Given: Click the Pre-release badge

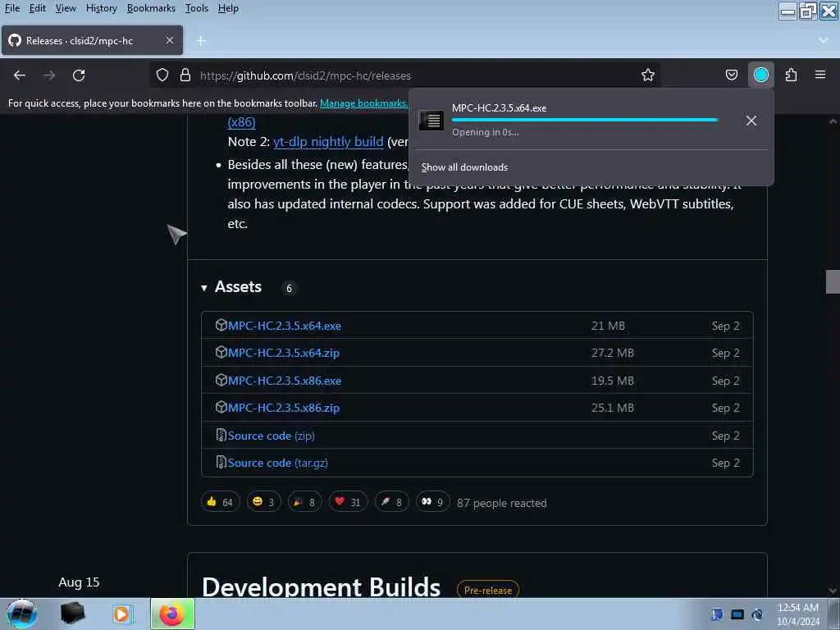Looking at the screenshot, I should [x=487, y=590].
